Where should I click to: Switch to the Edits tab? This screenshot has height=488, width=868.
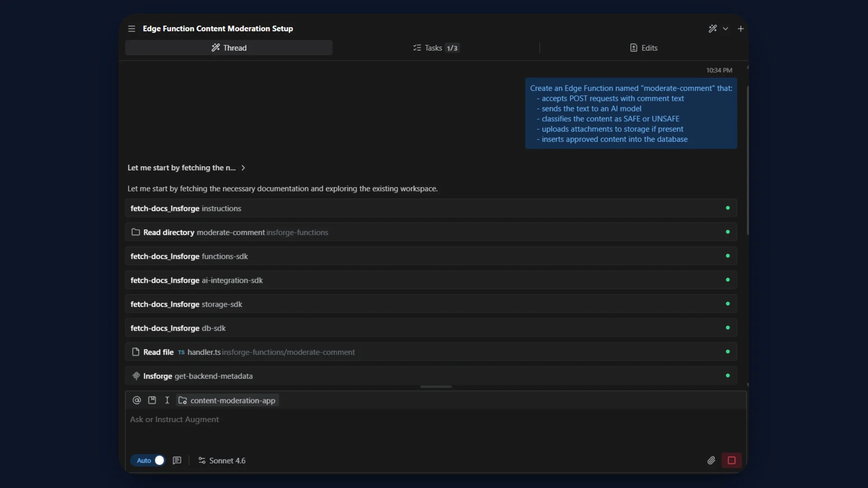(x=644, y=48)
